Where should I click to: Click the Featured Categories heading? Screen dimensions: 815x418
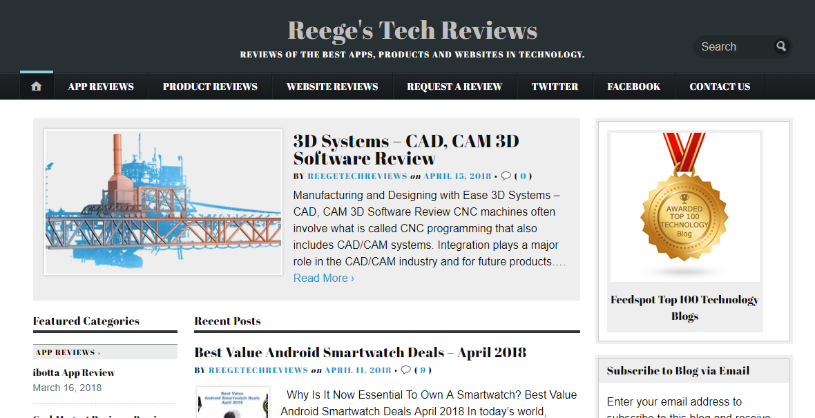(86, 321)
